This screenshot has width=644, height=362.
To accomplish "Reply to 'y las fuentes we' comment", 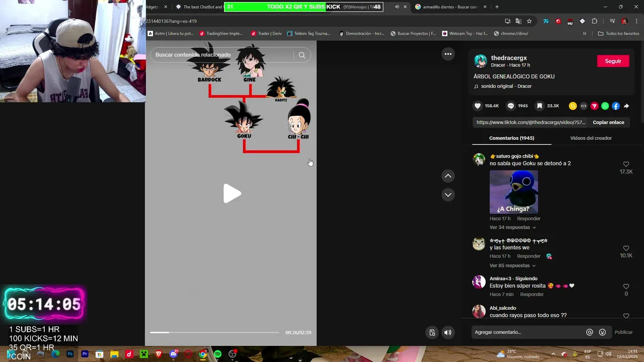I will coord(529,256).
